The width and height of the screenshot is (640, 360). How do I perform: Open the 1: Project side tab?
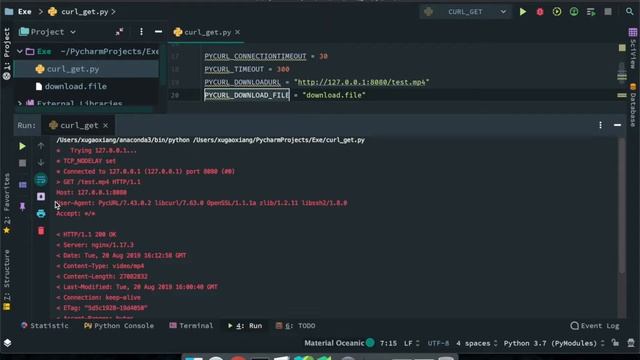point(7,53)
